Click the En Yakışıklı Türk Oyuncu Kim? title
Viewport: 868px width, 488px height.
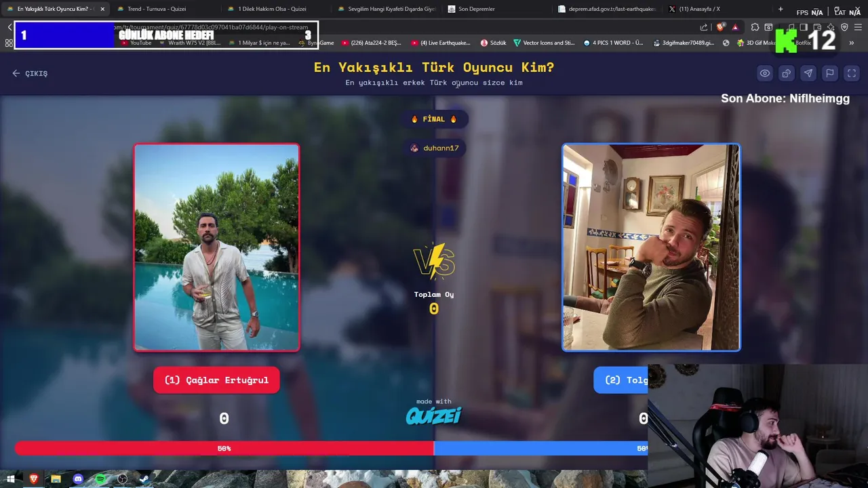pyautogui.click(x=434, y=68)
